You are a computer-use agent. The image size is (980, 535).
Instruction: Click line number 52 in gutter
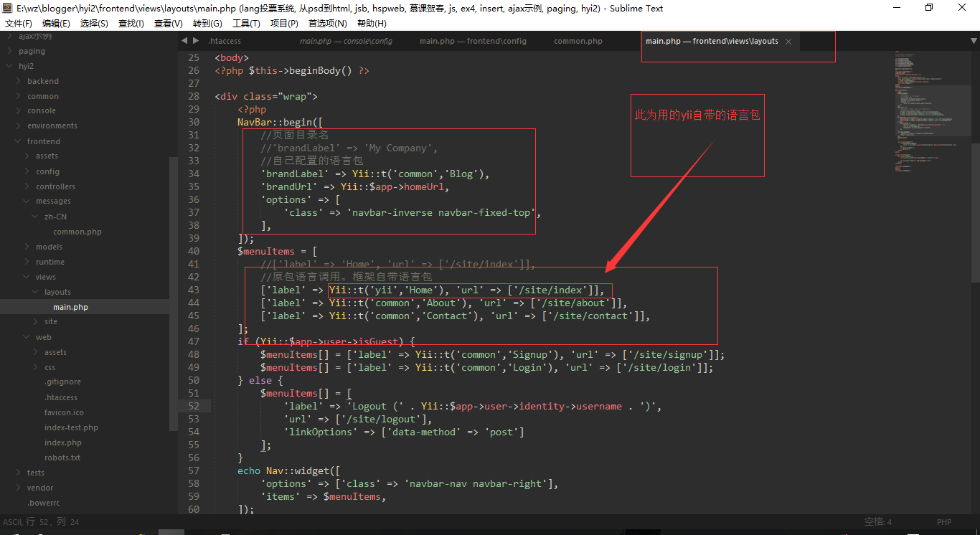193,406
